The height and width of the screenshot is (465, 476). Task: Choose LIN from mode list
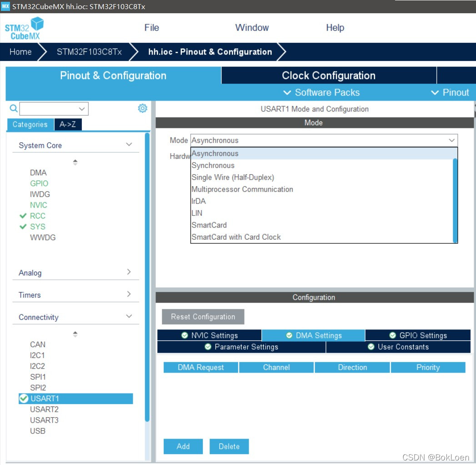click(322, 213)
